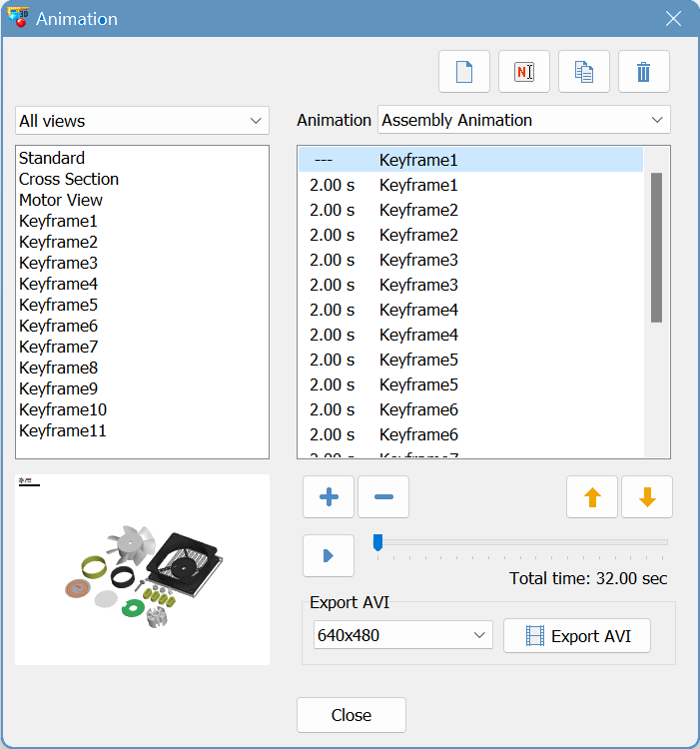Image resolution: width=700 pixels, height=749 pixels.
Task: Add a keyframe with the plus button
Action: tap(329, 497)
